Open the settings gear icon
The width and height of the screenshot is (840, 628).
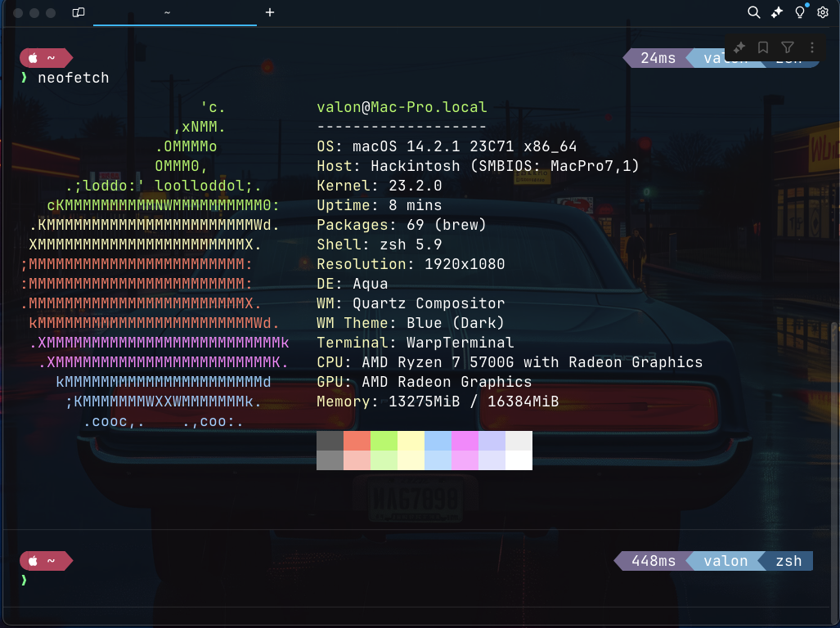click(x=823, y=12)
